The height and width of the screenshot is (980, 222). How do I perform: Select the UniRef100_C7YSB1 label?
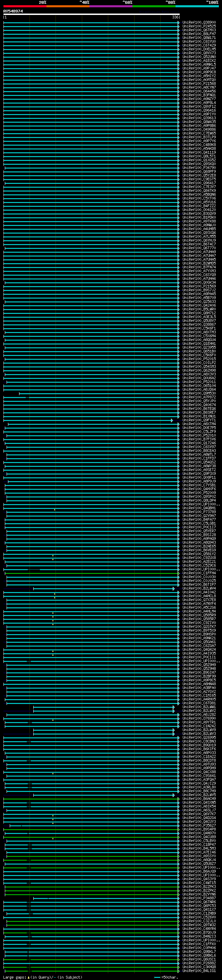[199, 485]
